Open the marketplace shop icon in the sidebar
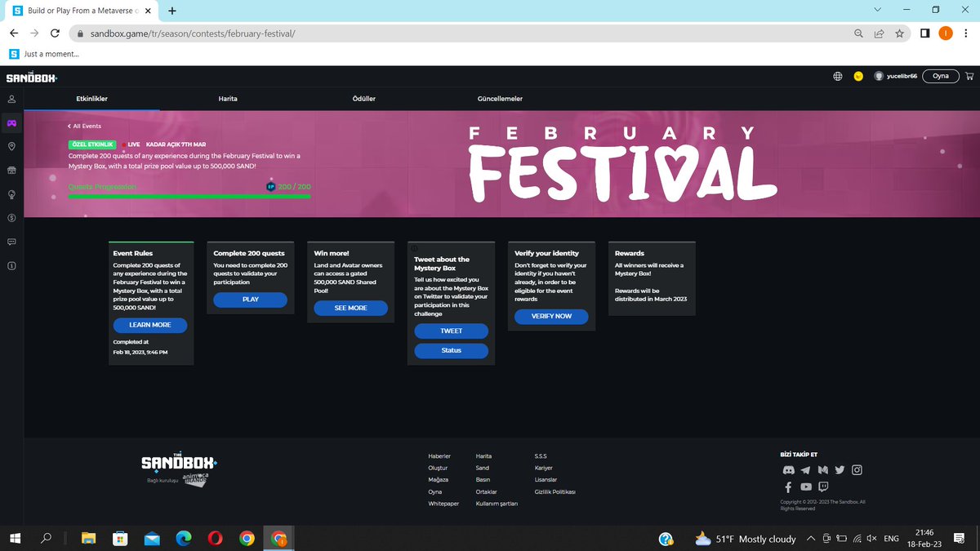The width and height of the screenshot is (980, 551). pyautogui.click(x=11, y=171)
